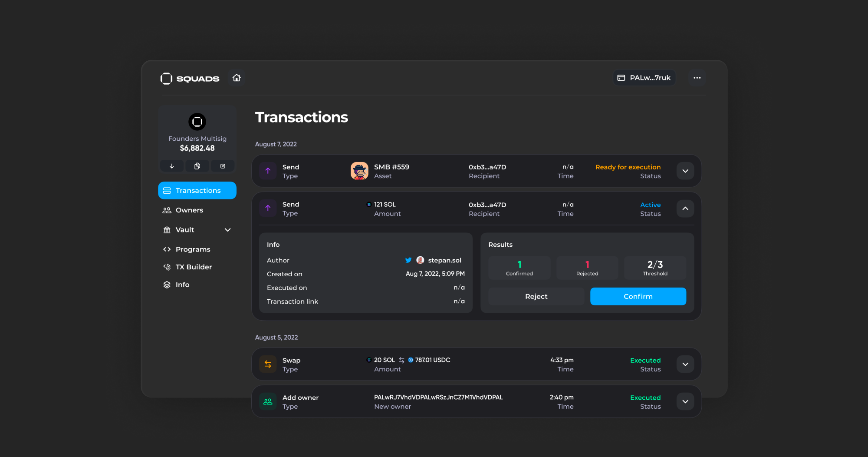Screen dimensions: 868x457
Task: Open the Programs section
Action: coord(192,249)
